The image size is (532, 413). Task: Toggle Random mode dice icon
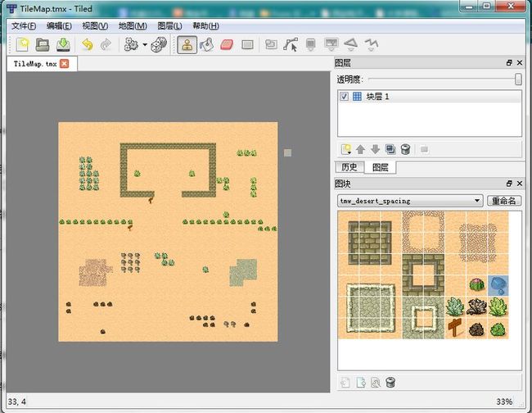point(159,44)
